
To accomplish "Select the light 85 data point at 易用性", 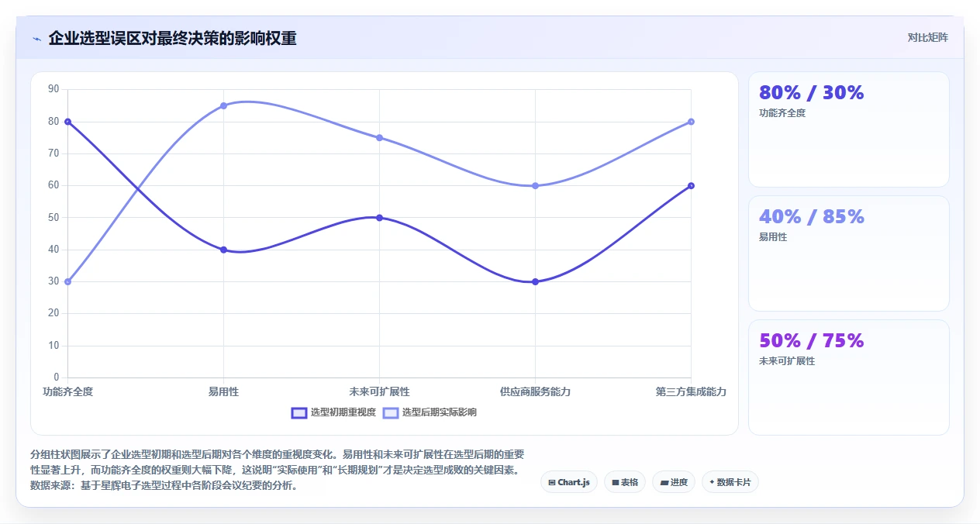I will coord(223,105).
